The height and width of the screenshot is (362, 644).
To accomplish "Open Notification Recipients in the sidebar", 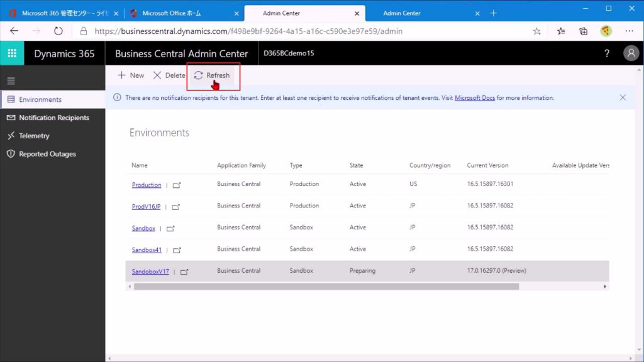I will [x=53, y=118].
